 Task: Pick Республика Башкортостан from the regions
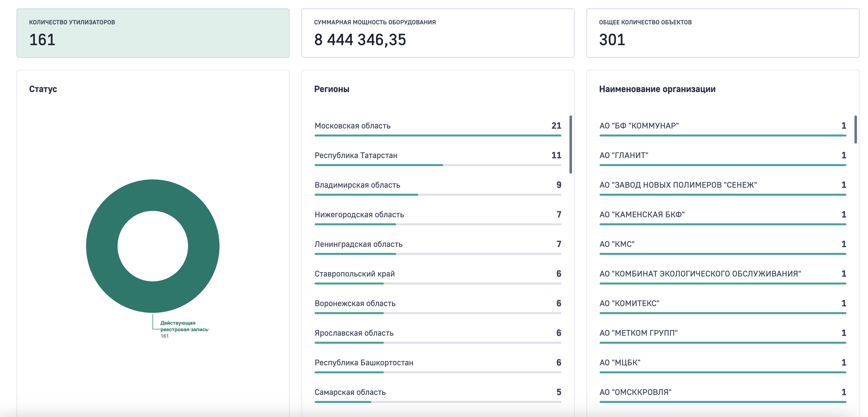(438, 365)
